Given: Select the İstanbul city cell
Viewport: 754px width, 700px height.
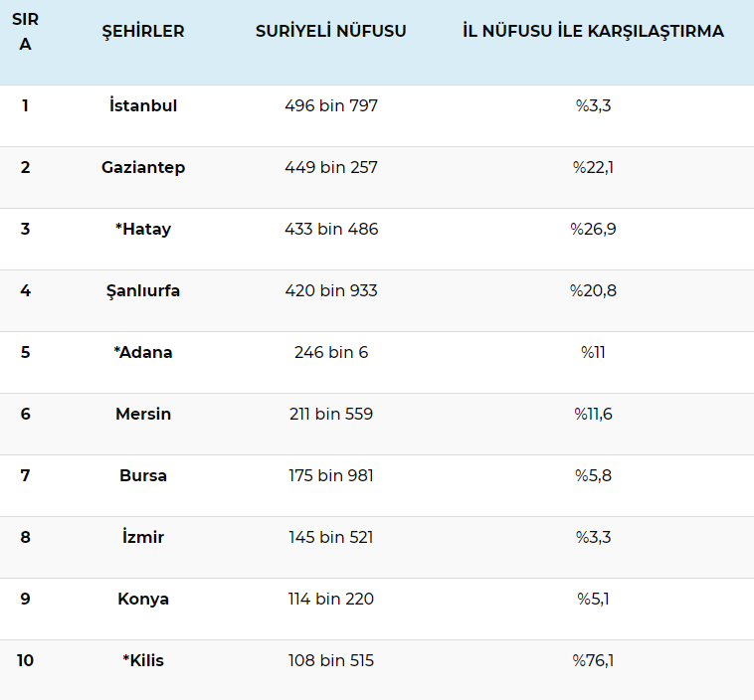Looking at the screenshot, I should [143, 105].
